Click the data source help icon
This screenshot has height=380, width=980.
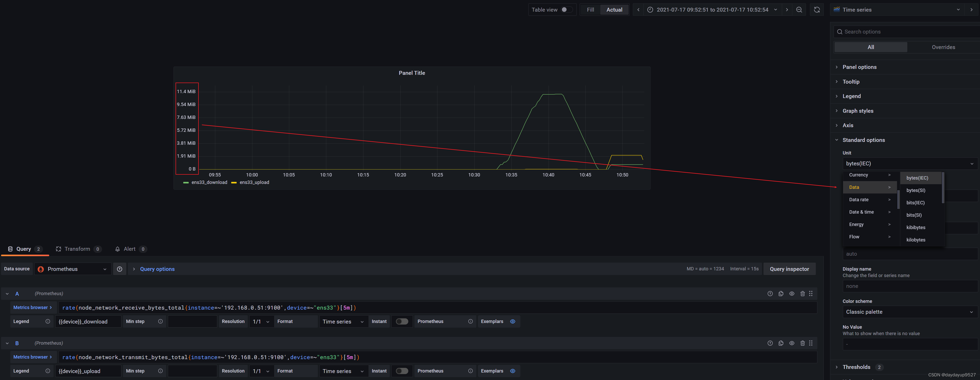point(119,269)
